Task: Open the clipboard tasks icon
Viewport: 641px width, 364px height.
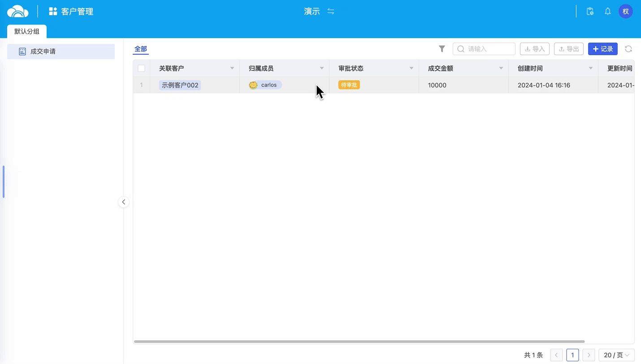Action: 590,11
